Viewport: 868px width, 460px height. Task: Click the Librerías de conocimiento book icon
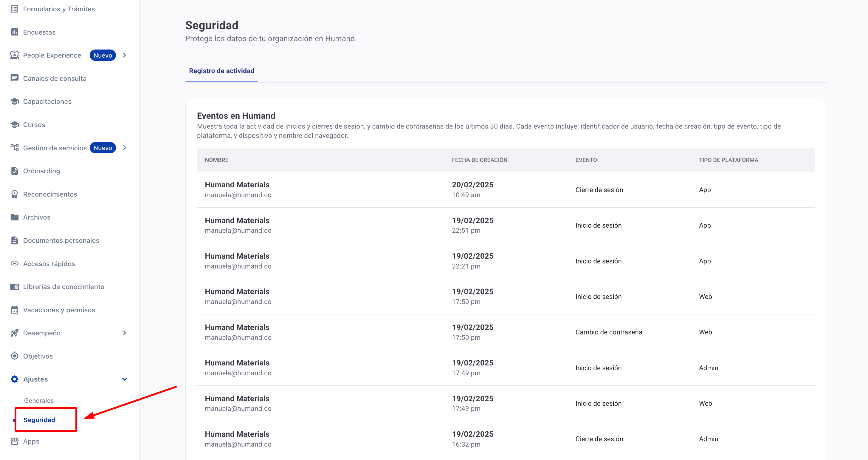[x=15, y=287]
